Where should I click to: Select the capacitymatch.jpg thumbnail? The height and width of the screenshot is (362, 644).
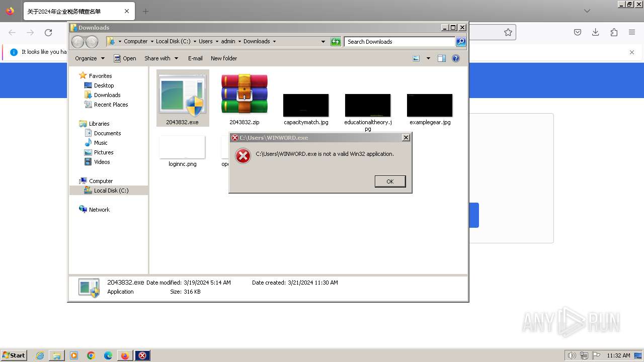[x=306, y=105]
